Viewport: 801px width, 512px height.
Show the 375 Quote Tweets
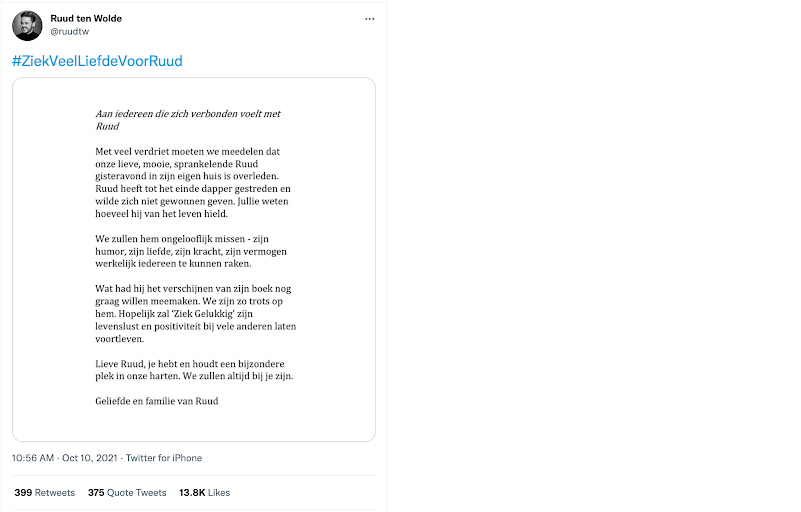point(127,492)
